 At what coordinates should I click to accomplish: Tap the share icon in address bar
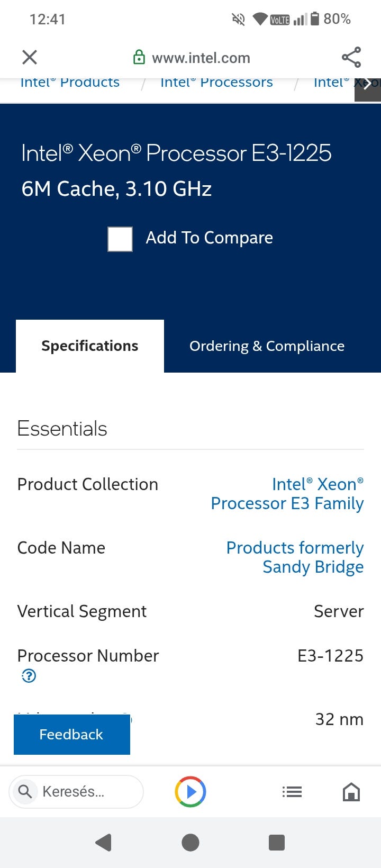pyautogui.click(x=351, y=57)
